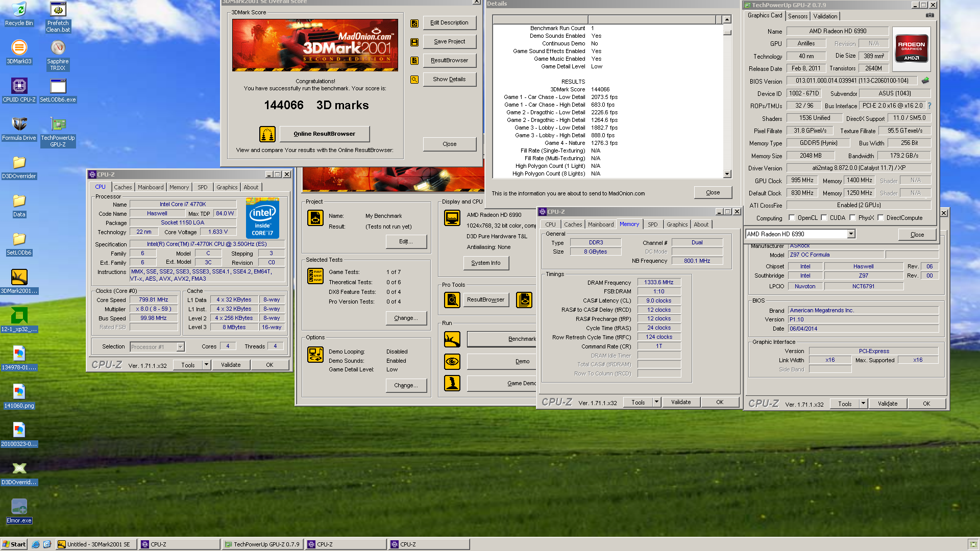The width and height of the screenshot is (980, 551).
Task: Click the Game Demo joystick icon
Action: (452, 383)
